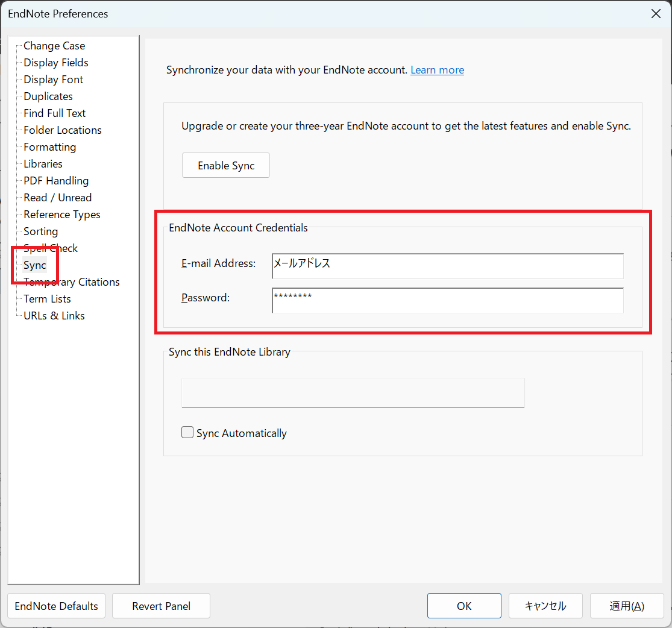Image resolution: width=672 pixels, height=628 pixels.
Task: Click the E-mail Address input field
Action: click(x=447, y=266)
